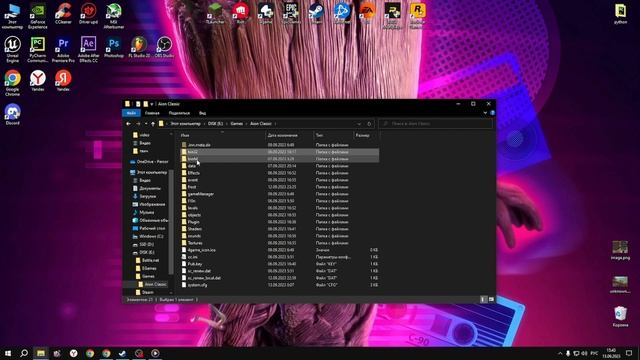The width and height of the screenshot is (640, 360).
Task: Select the Unreal Engine desktop icon
Action: pos(12,50)
